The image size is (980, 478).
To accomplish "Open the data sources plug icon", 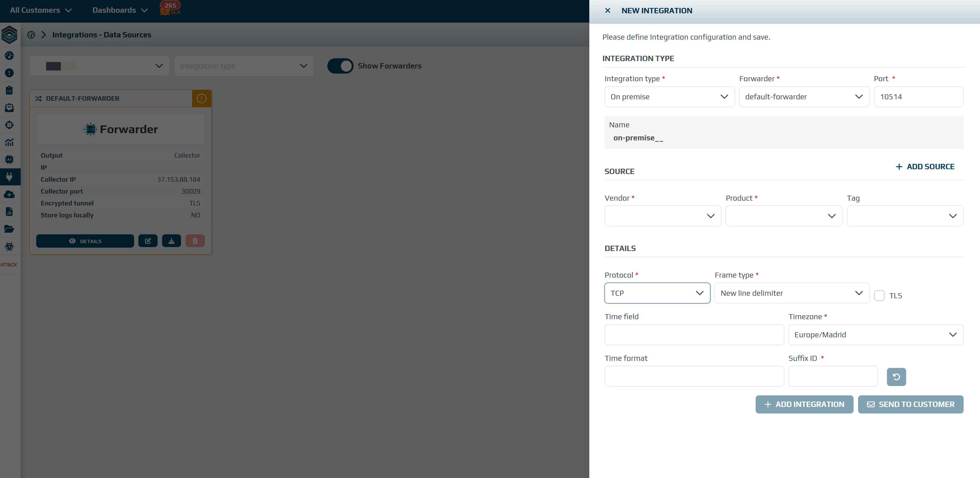I will (9, 177).
